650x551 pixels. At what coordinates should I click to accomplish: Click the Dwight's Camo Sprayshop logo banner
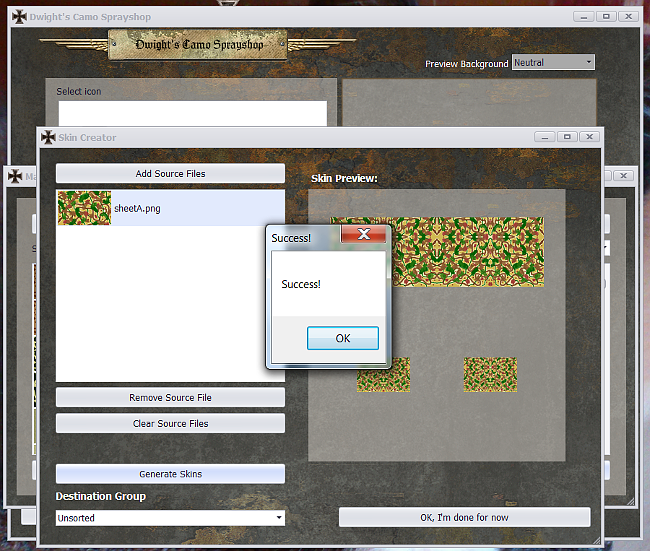(x=197, y=44)
